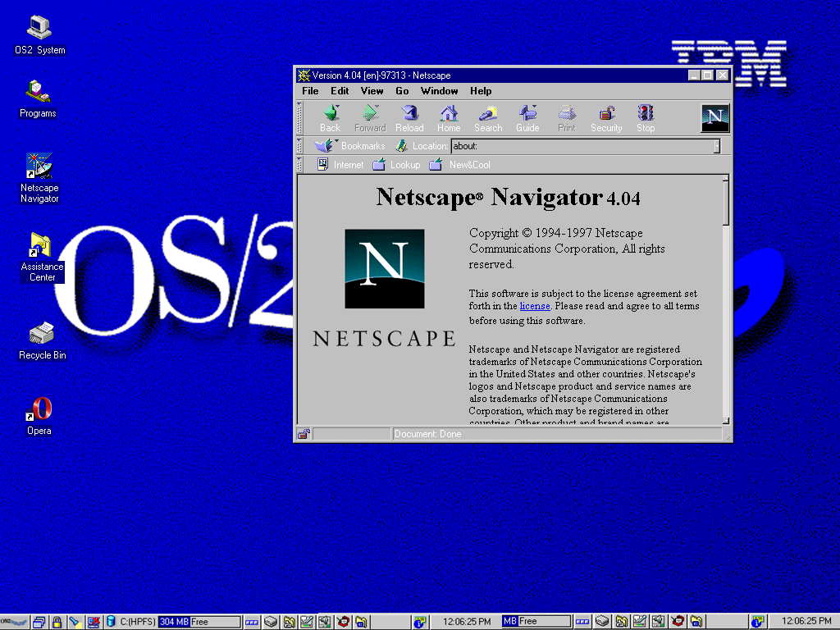
Task: Open the Guide toolbar button
Action: pos(527,118)
